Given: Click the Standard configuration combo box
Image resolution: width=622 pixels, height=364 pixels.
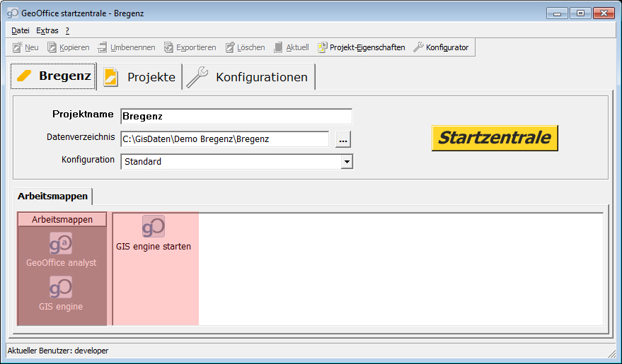Looking at the screenshot, I should 237,162.
